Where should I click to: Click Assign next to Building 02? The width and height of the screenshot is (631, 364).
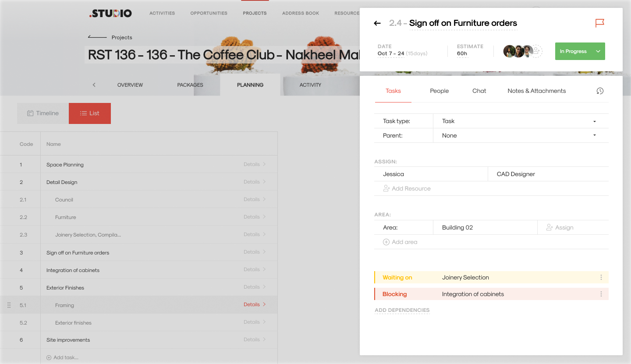560,227
